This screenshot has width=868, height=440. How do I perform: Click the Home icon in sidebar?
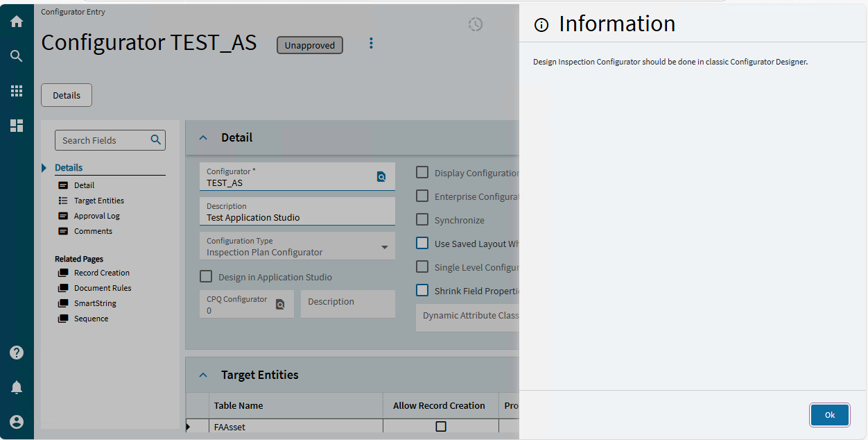click(17, 22)
